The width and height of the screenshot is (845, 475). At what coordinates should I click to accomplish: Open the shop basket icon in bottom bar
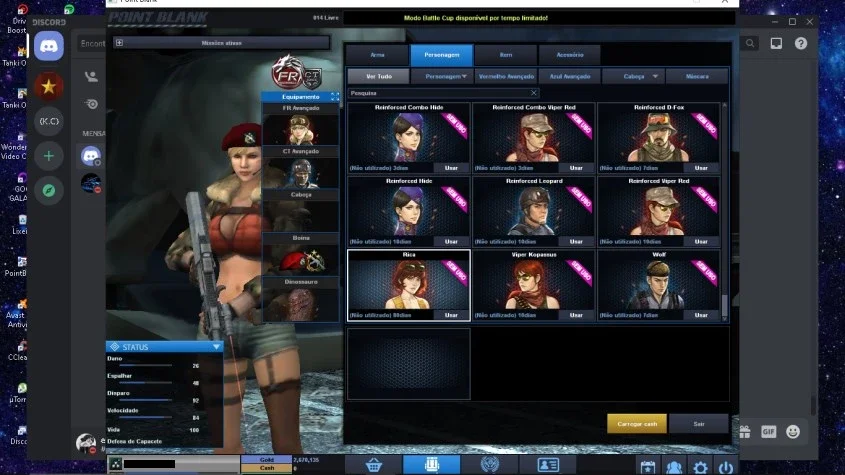click(373, 465)
